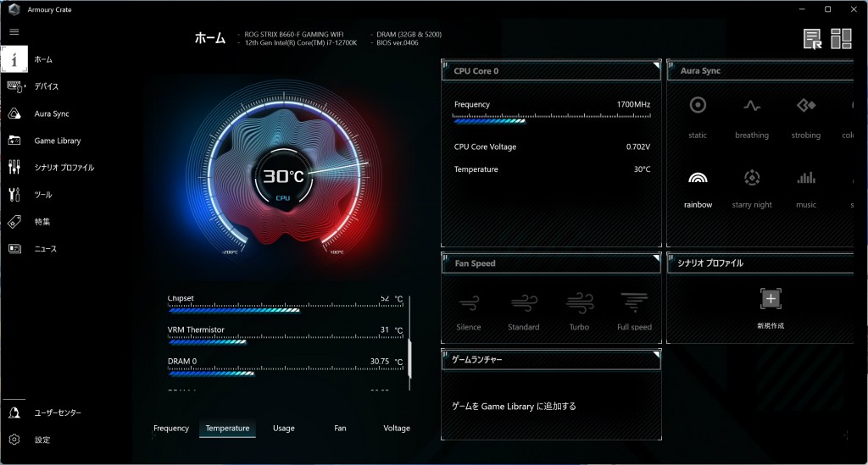Open 設定 settings gear icon
This screenshot has height=465, width=868.
14,440
